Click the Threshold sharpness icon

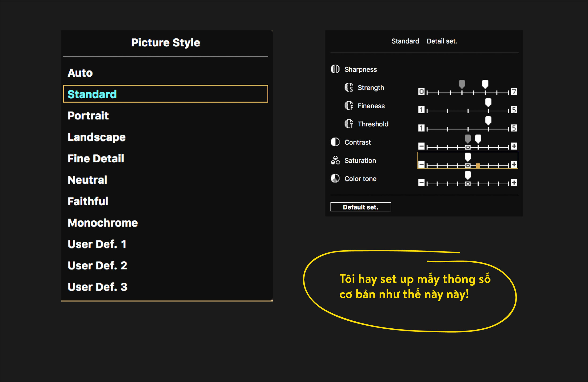point(349,124)
